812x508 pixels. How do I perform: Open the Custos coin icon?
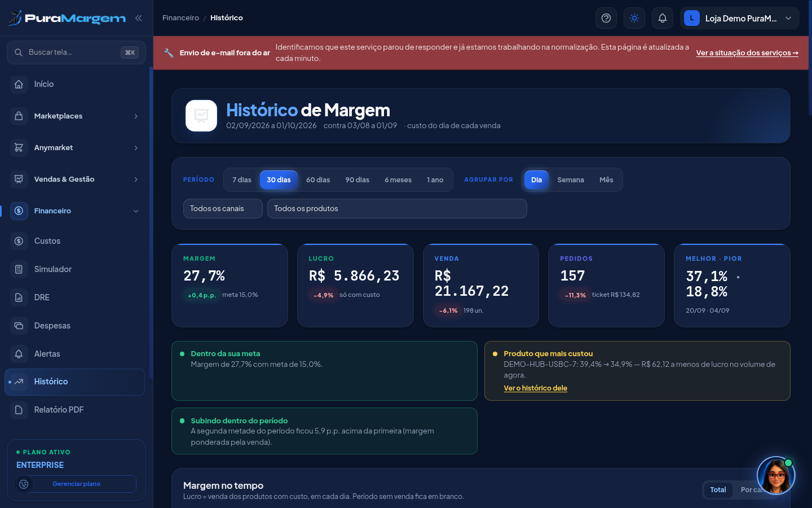click(19, 241)
